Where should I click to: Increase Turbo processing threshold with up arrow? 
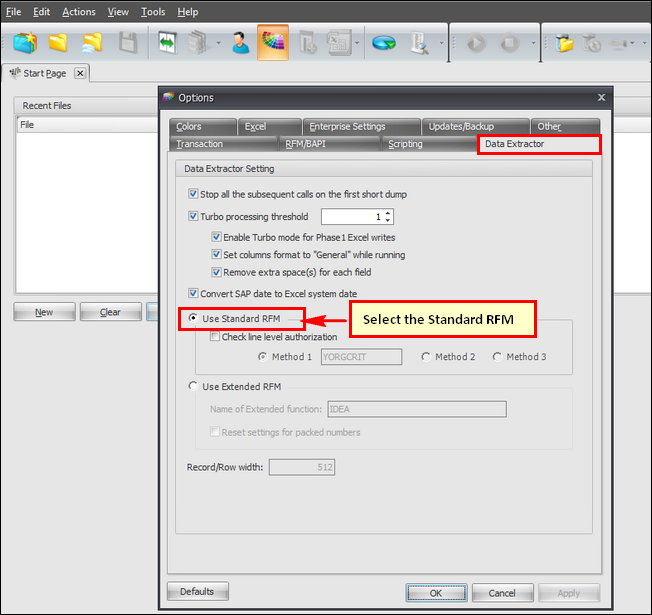388,212
